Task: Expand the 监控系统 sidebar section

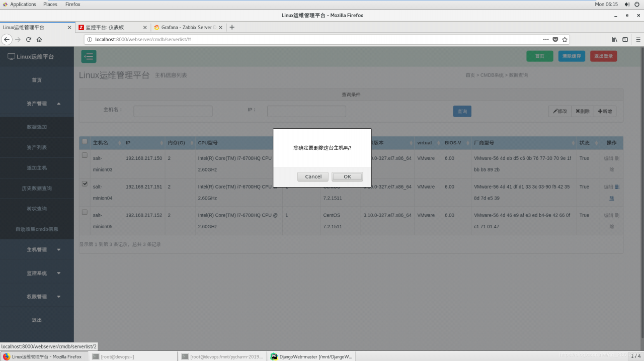Action: coord(37,273)
